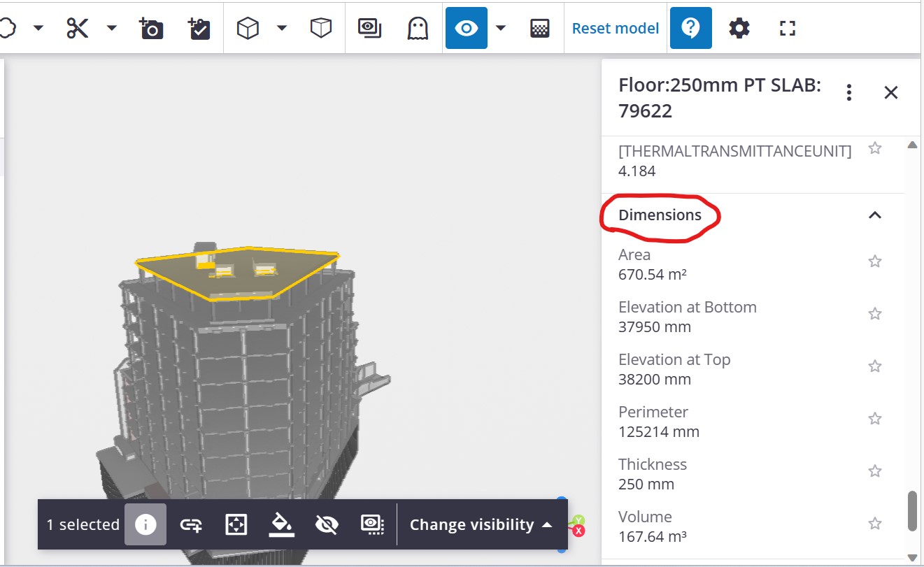Select the section cut tool

[x=77, y=28]
